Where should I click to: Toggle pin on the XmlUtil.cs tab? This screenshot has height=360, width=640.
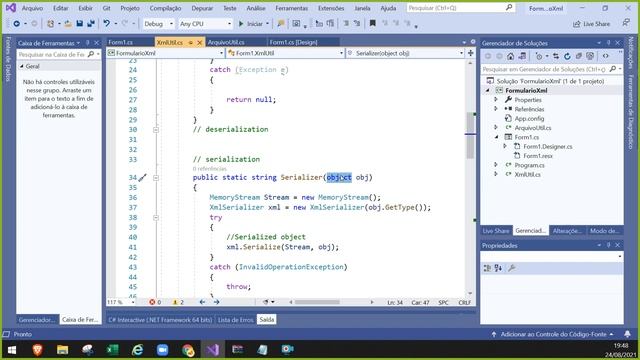[x=191, y=42]
